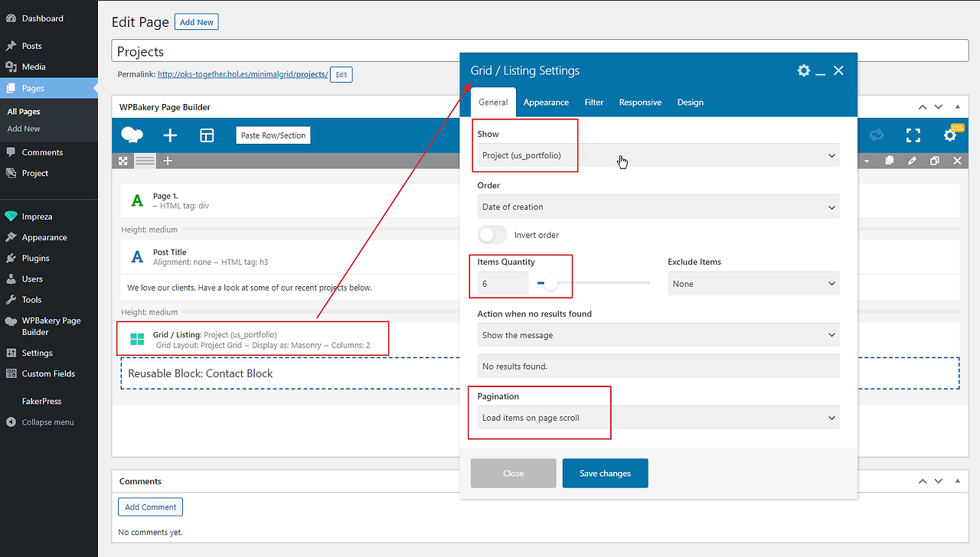980x557 pixels.
Task: Click the page title field showing Projects
Action: 541,51
